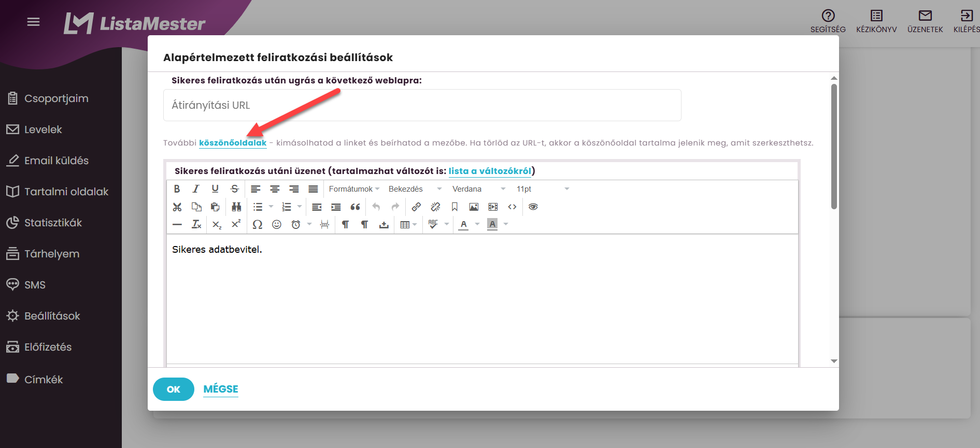This screenshot has width=980, height=448.
Task: Insert page break
Action: click(x=324, y=224)
